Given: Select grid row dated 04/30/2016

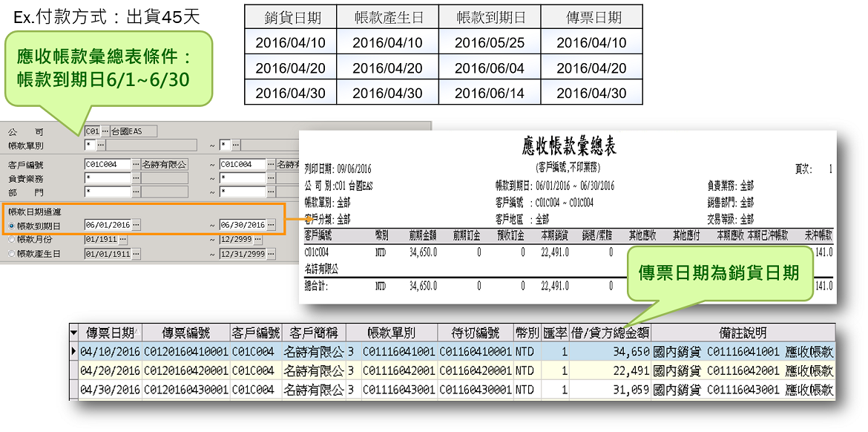Looking at the screenshot, I should pos(453,390).
